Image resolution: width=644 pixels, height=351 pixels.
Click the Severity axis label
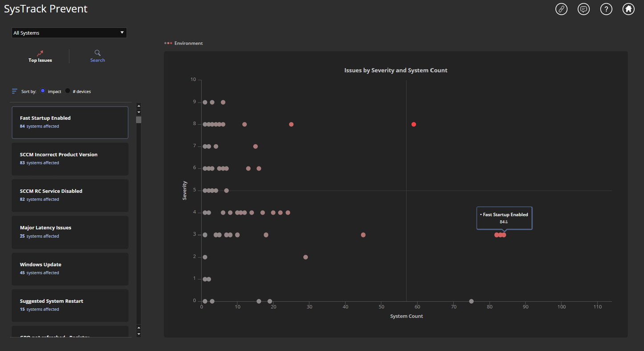[185, 190]
